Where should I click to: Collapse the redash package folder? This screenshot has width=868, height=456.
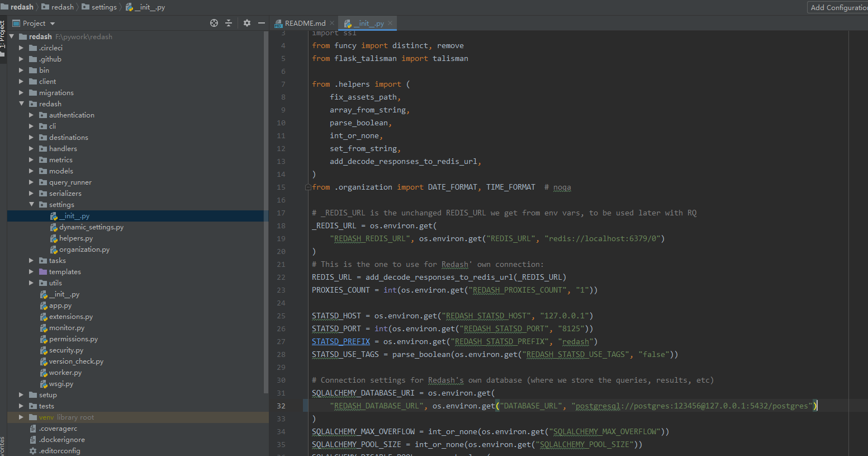tap(21, 104)
